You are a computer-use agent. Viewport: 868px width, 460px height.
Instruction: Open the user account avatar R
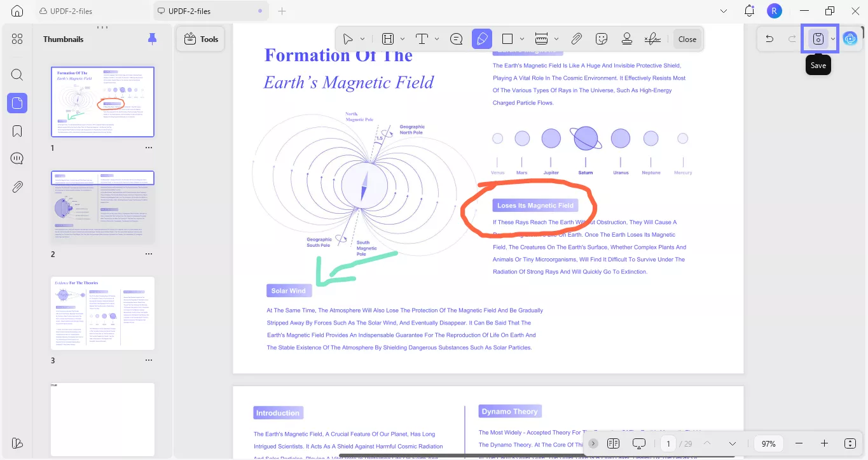tap(774, 11)
